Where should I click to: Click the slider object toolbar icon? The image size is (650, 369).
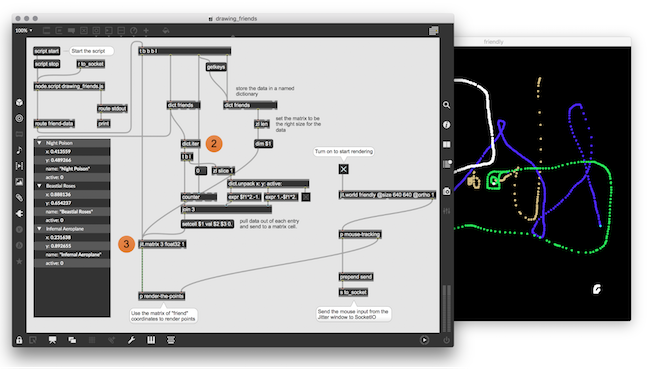point(121,30)
